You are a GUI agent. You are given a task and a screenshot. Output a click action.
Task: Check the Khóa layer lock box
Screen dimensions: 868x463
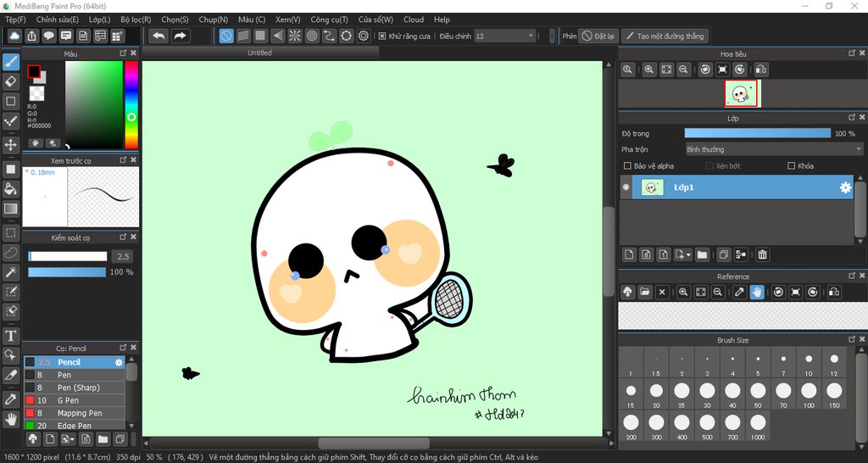point(792,166)
